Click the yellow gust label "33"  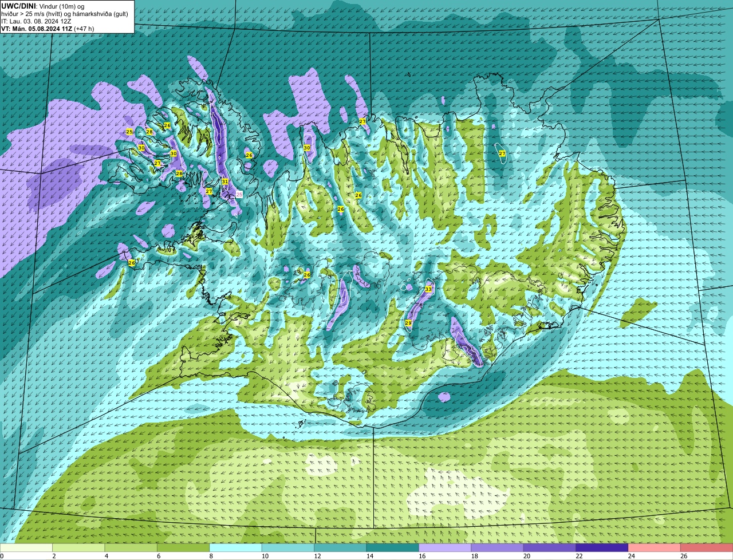coord(428,289)
